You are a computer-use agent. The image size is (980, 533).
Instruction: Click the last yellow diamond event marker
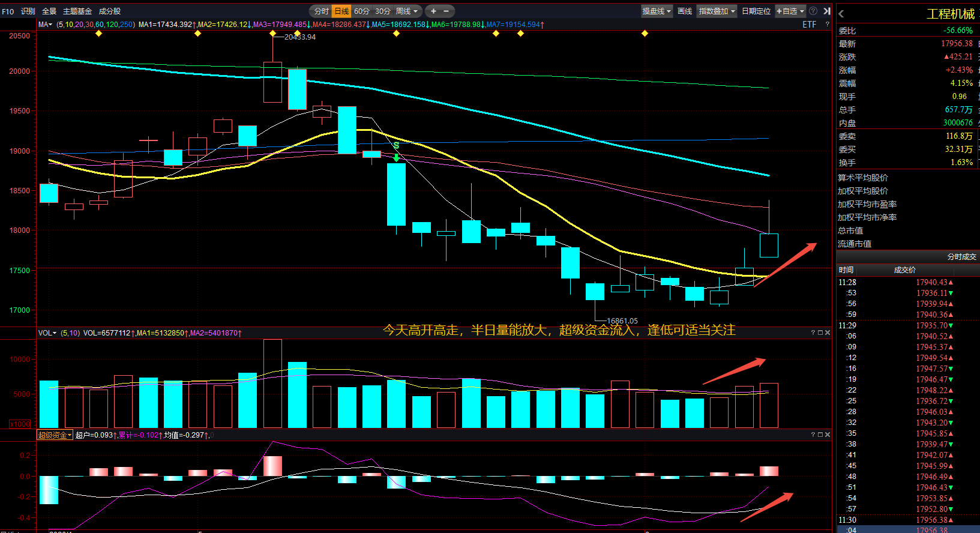[645, 34]
